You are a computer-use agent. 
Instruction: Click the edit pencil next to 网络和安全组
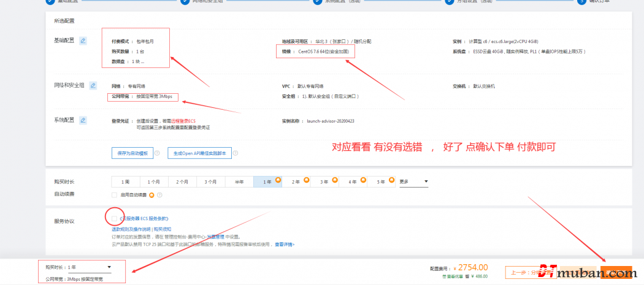[x=93, y=86]
